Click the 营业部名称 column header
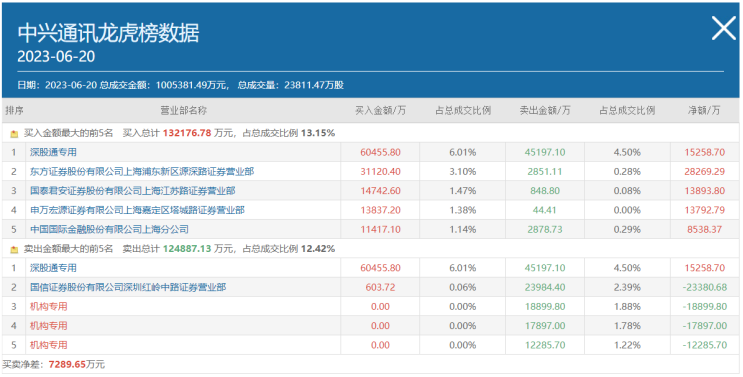743x377 pixels. pyautogui.click(x=183, y=111)
